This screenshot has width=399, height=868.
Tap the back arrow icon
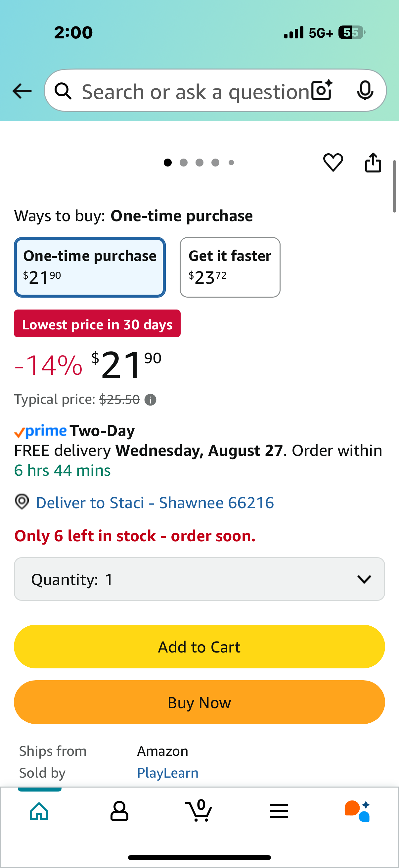(22, 91)
